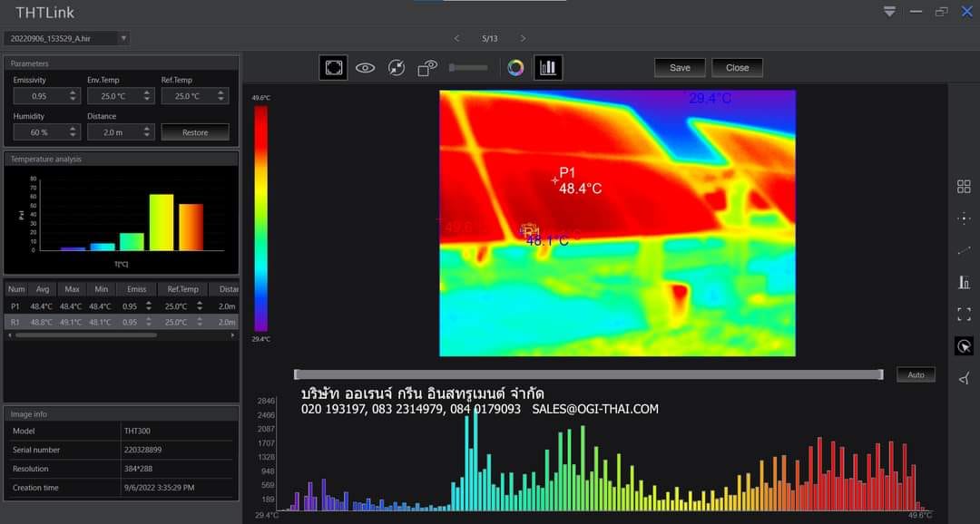
Task: Select the rectangle area tool in right sidebar
Action: pos(964,314)
